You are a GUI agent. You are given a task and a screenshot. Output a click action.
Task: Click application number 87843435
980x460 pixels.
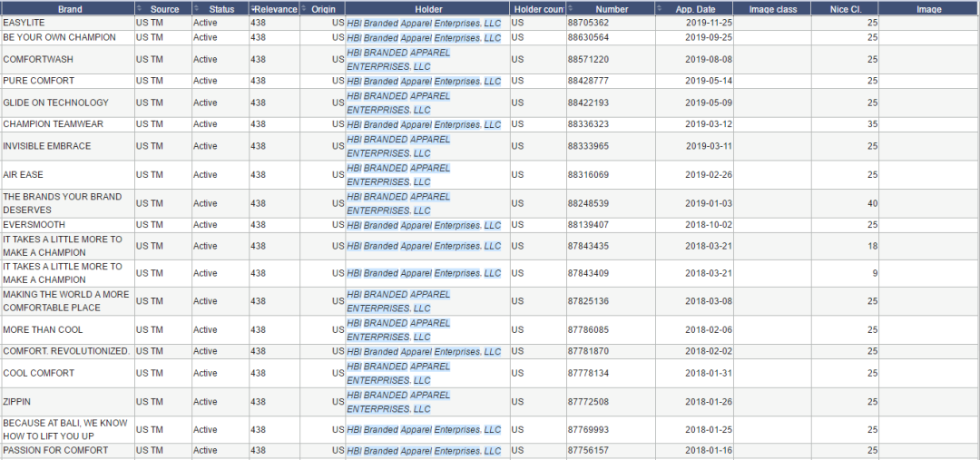click(588, 246)
